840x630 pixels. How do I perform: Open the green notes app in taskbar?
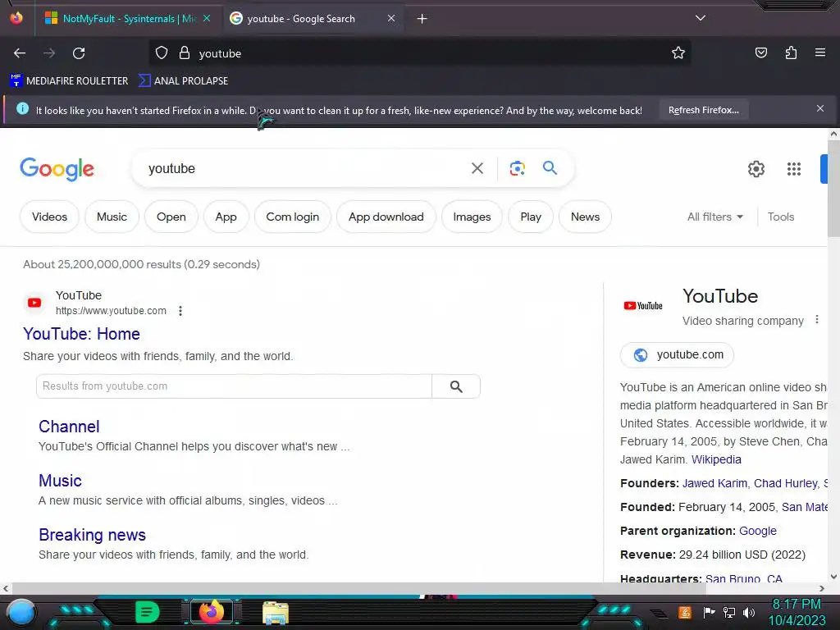tap(148, 612)
